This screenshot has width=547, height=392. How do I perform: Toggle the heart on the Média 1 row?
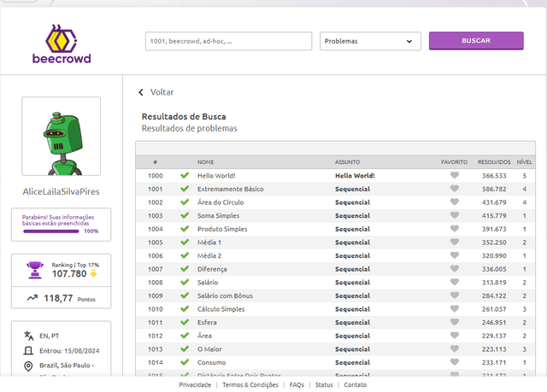coord(454,242)
